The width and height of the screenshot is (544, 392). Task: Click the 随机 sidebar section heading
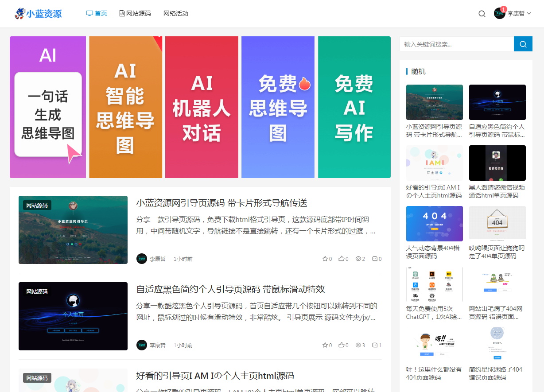[x=419, y=71]
